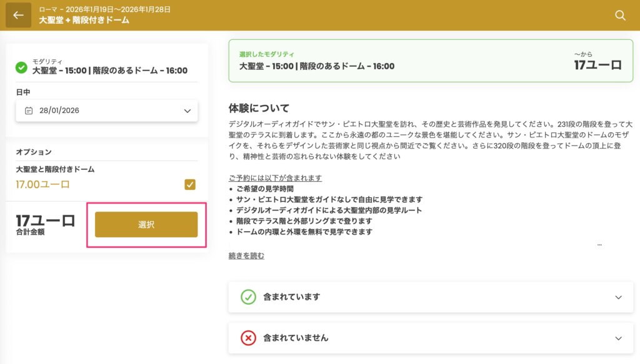Open search with the magnifying glass icon
Image resolution: width=640 pixels, height=364 pixels.
point(620,15)
